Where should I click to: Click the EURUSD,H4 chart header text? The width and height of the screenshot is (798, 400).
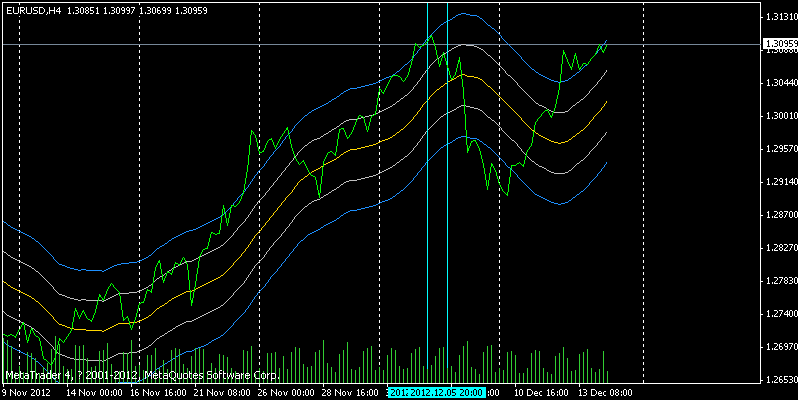point(107,10)
